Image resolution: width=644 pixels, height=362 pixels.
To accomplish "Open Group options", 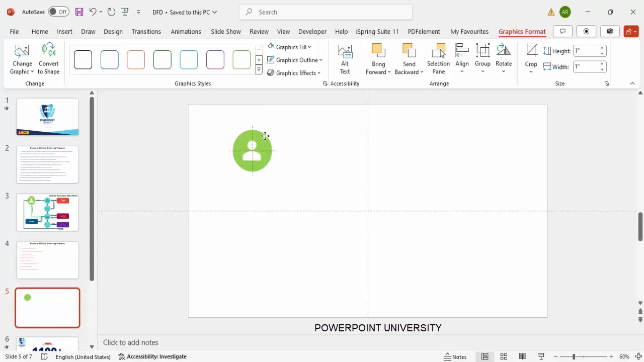I will pos(482,58).
